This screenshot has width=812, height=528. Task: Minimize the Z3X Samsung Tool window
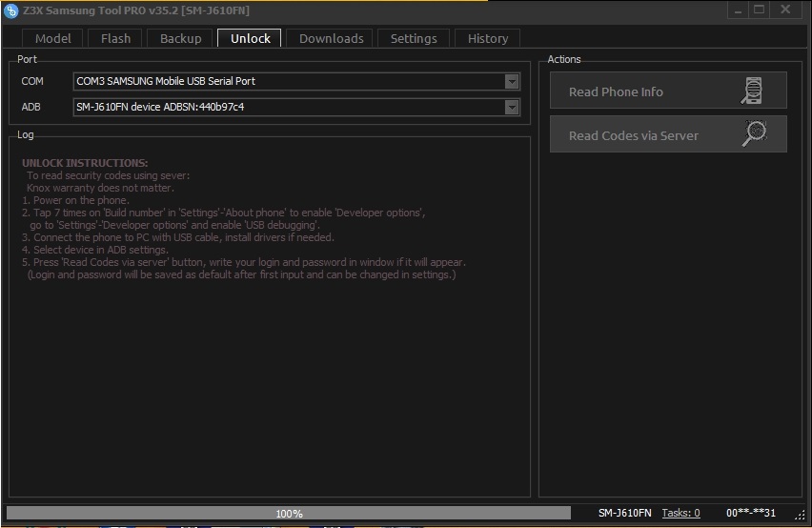(x=738, y=10)
